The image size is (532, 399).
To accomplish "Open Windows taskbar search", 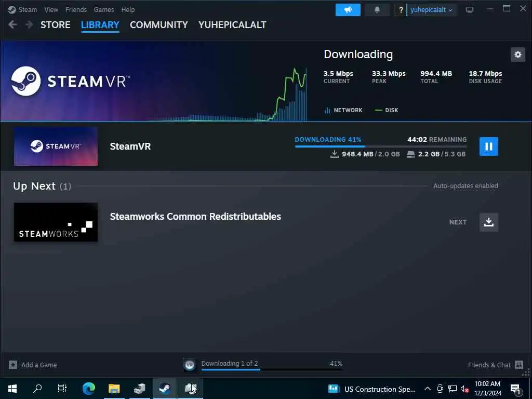I will [x=37, y=389].
